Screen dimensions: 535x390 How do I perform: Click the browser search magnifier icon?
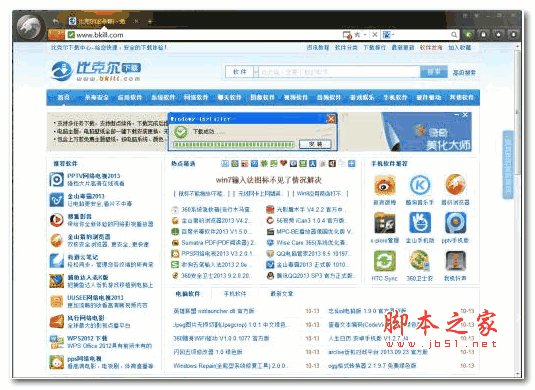tap(454, 34)
